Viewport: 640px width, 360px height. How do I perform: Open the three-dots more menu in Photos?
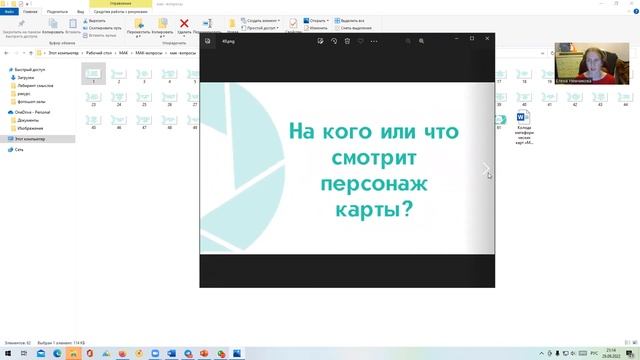pos(374,41)
